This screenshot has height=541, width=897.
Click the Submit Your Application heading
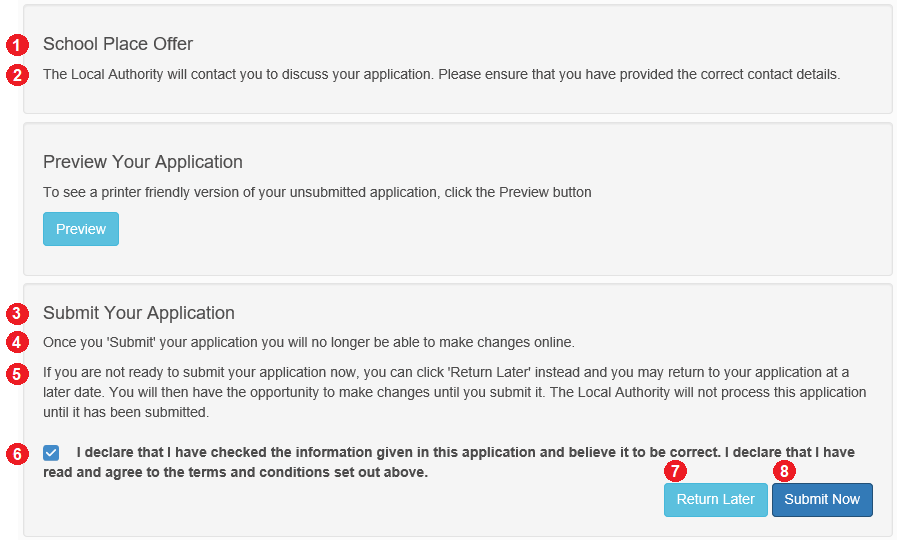(x=139, y=313)
